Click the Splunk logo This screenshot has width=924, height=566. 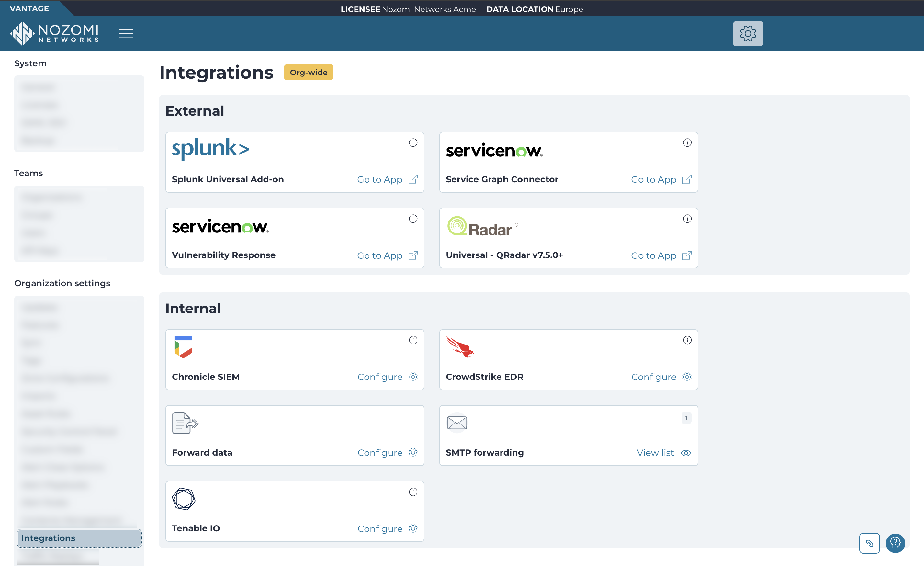210,149
